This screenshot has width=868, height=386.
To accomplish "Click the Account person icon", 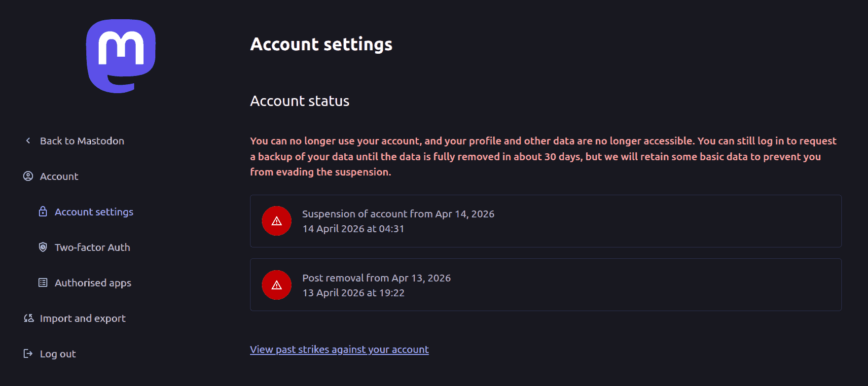I will pyautogui.click(x=28, y=176).
